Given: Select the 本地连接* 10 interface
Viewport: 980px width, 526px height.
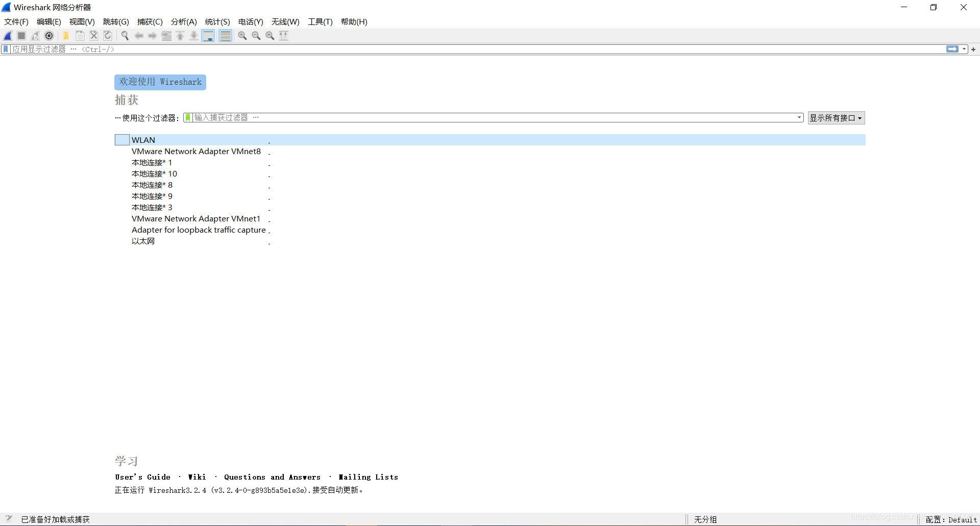Looking at the screenshot, I should tap(490, 174).
